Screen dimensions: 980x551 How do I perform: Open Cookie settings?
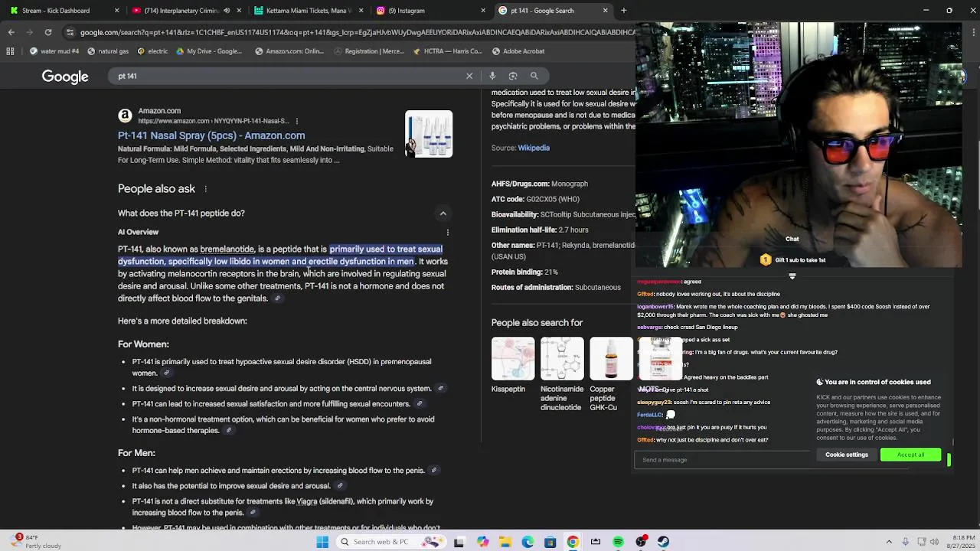coord(847,455)
